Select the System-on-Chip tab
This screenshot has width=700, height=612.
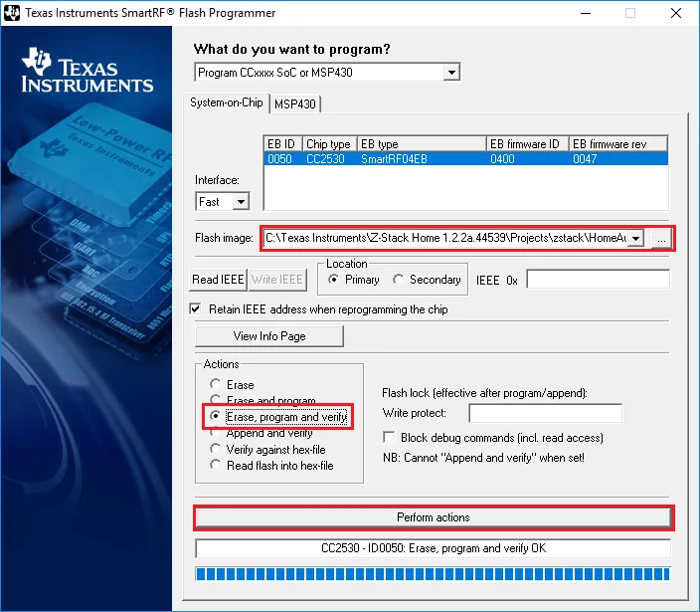(227, 103)
